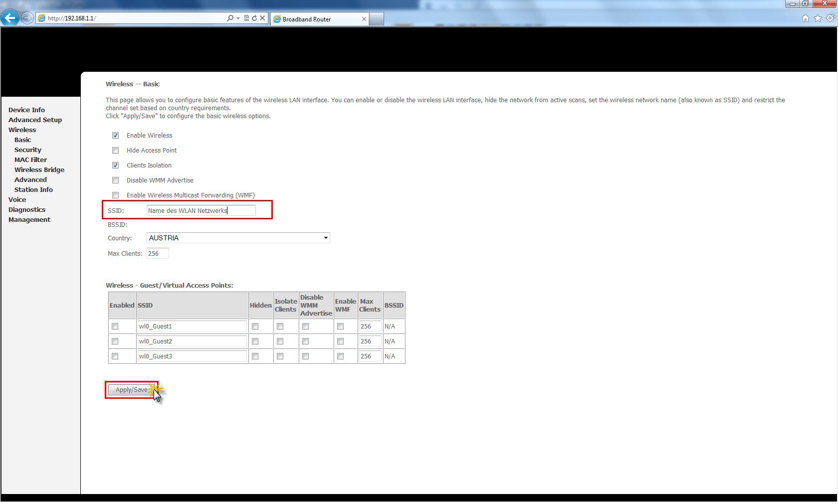Image resolution: width=838 pixels, height=504 pixels.
Task: Stop loading via address bar X icon
Action: pos(262,18)
